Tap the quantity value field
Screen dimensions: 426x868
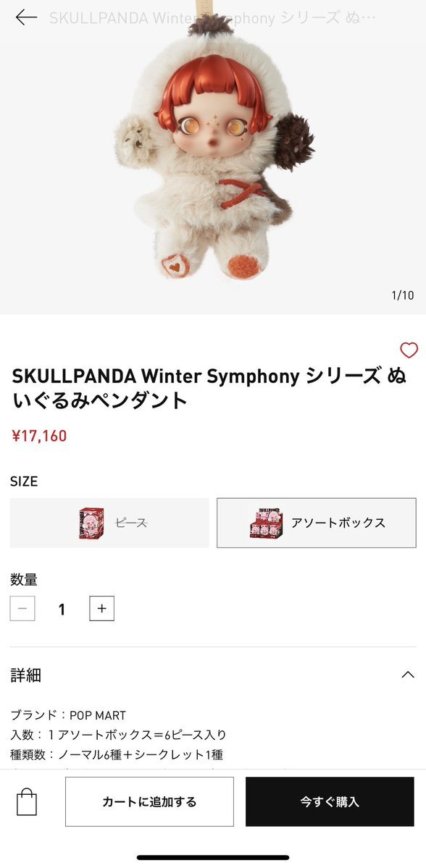coord(62,609)
